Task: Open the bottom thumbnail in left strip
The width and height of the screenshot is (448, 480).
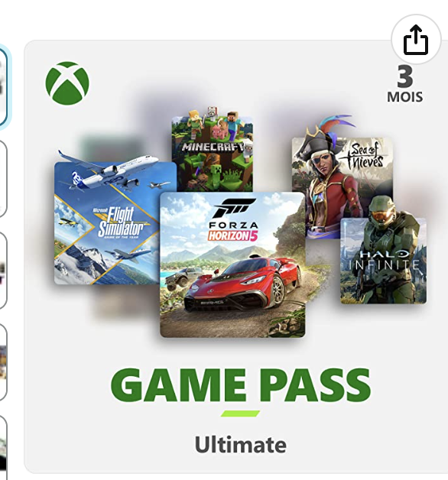Action: tap(3, 449)
